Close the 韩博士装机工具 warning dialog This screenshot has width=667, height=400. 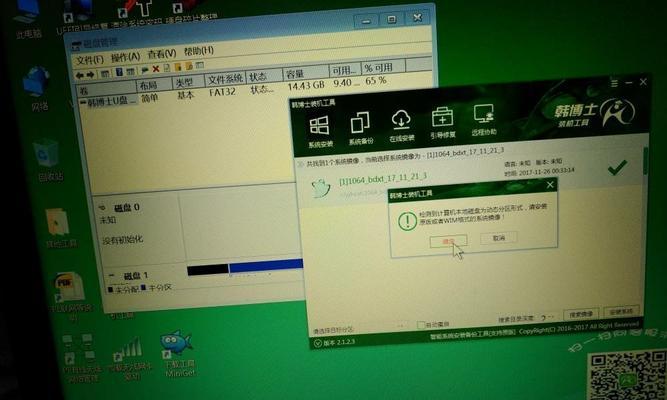coord(550,184)
